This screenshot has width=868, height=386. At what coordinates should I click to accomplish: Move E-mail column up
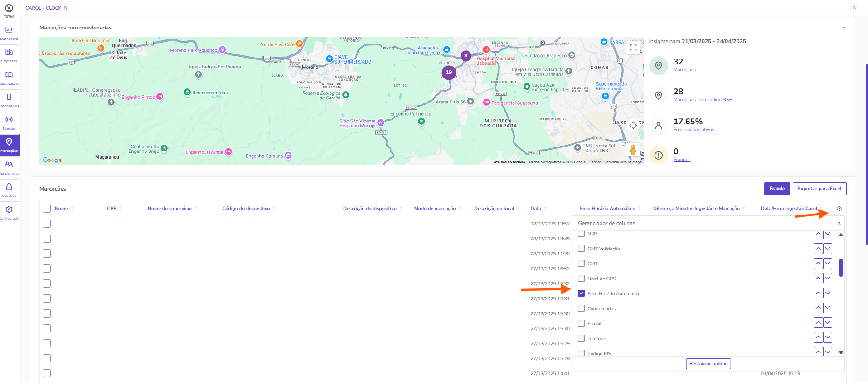click(818, 323)
